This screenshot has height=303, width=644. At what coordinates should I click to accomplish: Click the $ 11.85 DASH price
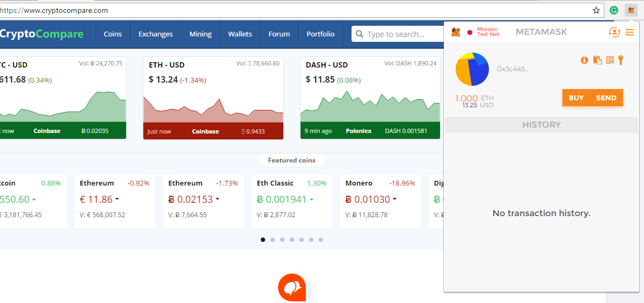click(x=320, y=79)
